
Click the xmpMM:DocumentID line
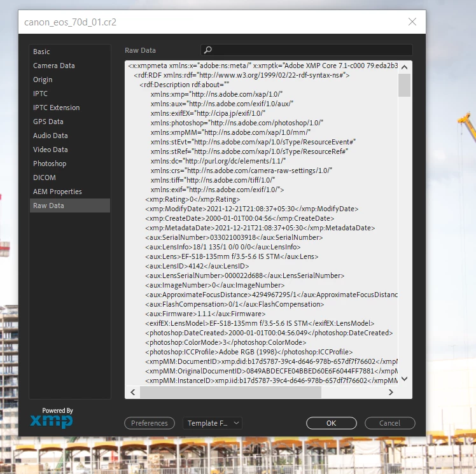click(271, 361)
